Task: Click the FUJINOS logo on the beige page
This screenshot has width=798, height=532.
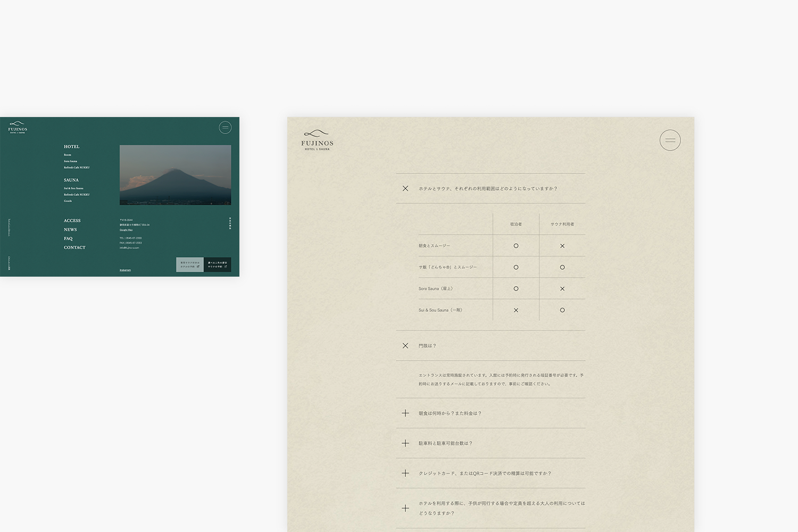Action: click(317, 141)
